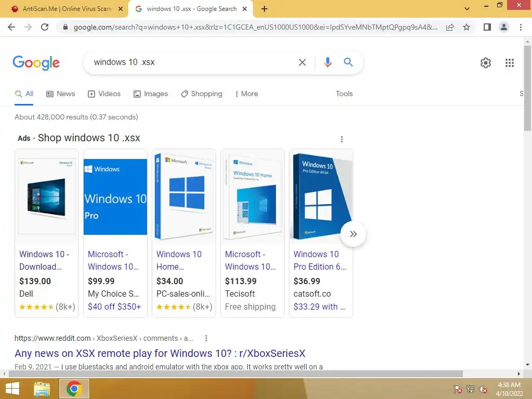Image resolution: width=532 pixels, height=399 pixels.
Task: Open Microsoft - Windows 10 $113.99 link
Action: click(250, 261)
